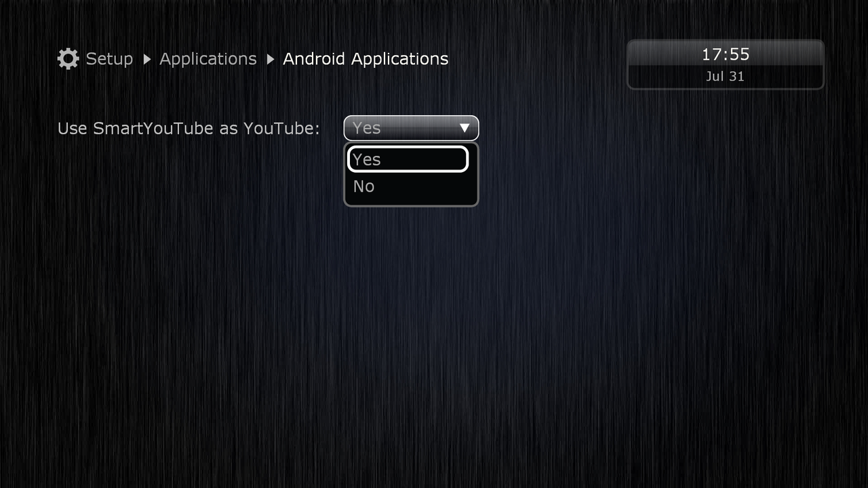Open the Applications breadcrumb level
868x488 pixels.
(208, 60)
